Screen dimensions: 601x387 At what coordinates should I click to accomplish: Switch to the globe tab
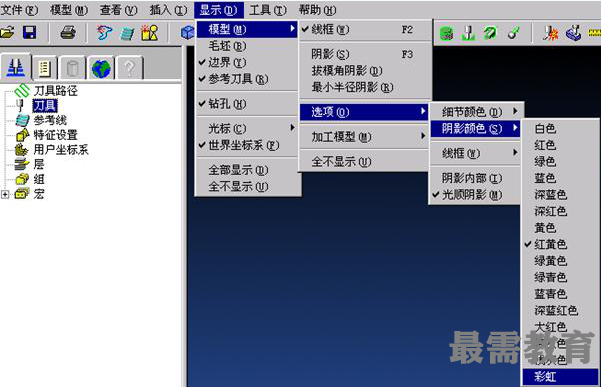pyautogui.click(x=101, y=68)
